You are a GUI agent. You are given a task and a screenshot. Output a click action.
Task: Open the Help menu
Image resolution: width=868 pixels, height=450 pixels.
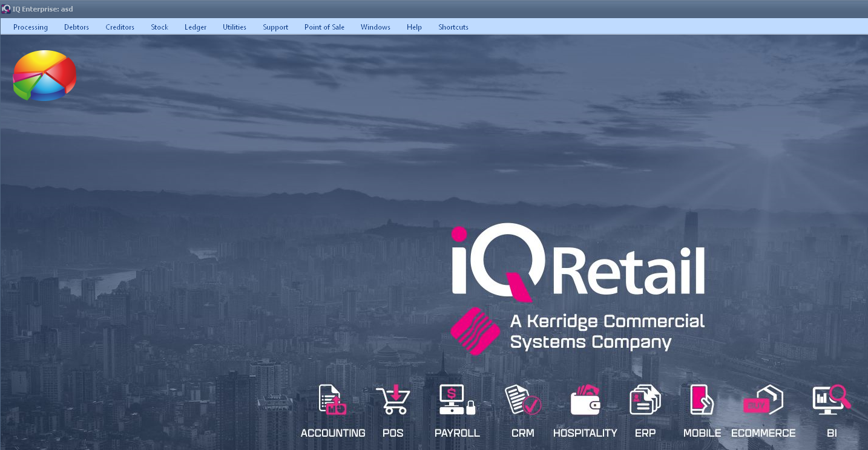[414, 27]
